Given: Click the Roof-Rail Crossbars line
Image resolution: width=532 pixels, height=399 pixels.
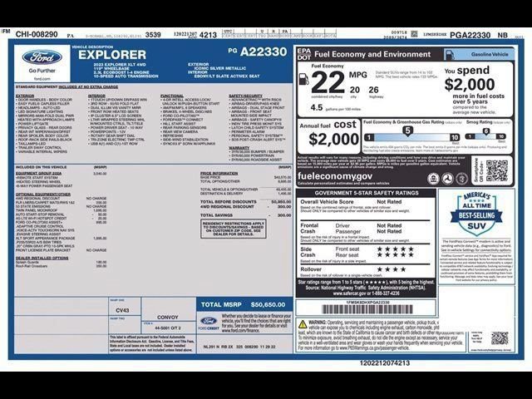Looking at the screenshot, I should 61,266.
